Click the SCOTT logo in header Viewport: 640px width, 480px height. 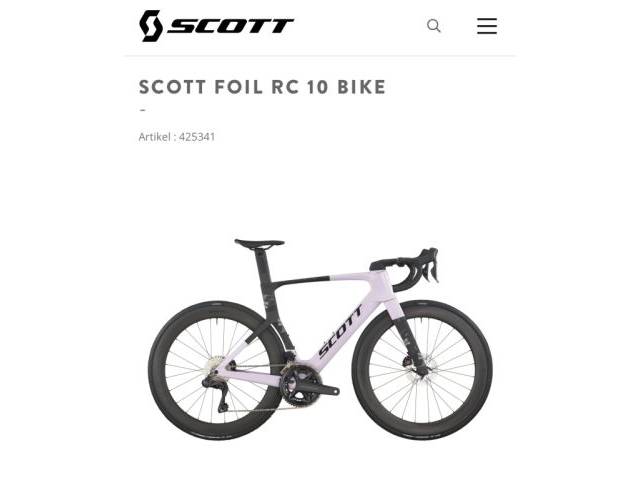click(216, 26)
